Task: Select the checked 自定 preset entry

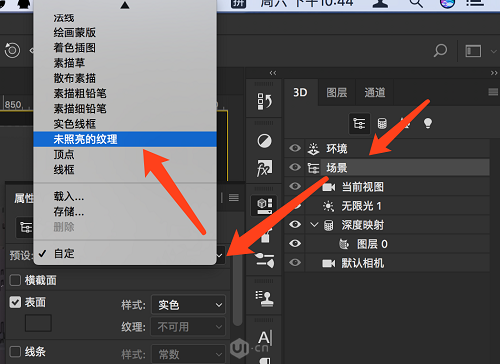Action: click(x=125, y=254)
